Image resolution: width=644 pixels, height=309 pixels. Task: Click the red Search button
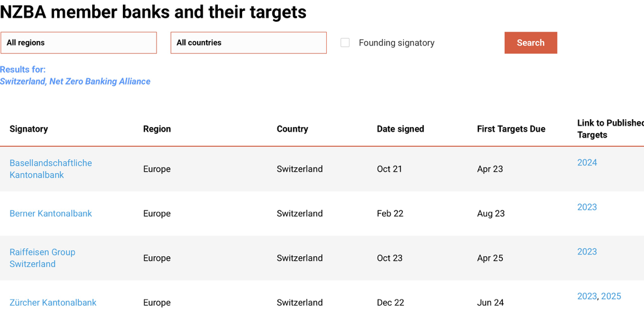pos(530,43)
